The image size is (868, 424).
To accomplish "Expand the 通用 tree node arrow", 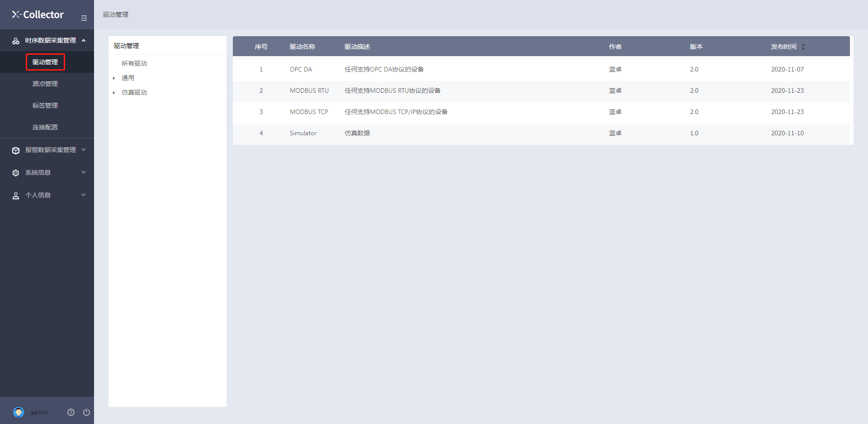I will point(114,78).
